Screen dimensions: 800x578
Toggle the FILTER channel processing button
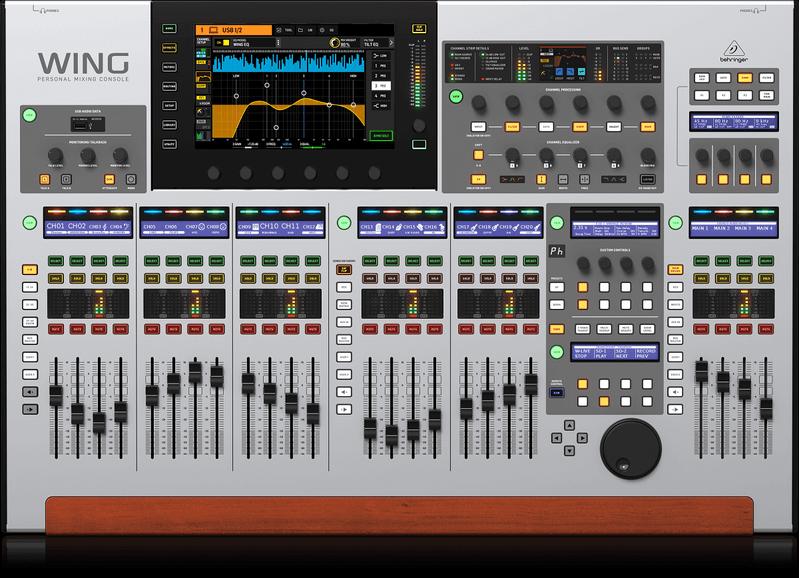(x=512, y=127)
